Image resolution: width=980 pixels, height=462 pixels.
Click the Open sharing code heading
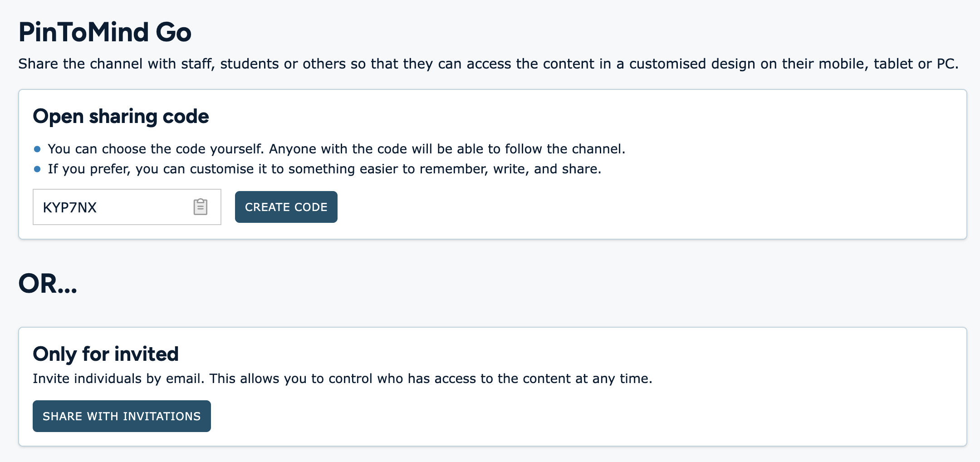pyautogui.click(x=121, y=116)
